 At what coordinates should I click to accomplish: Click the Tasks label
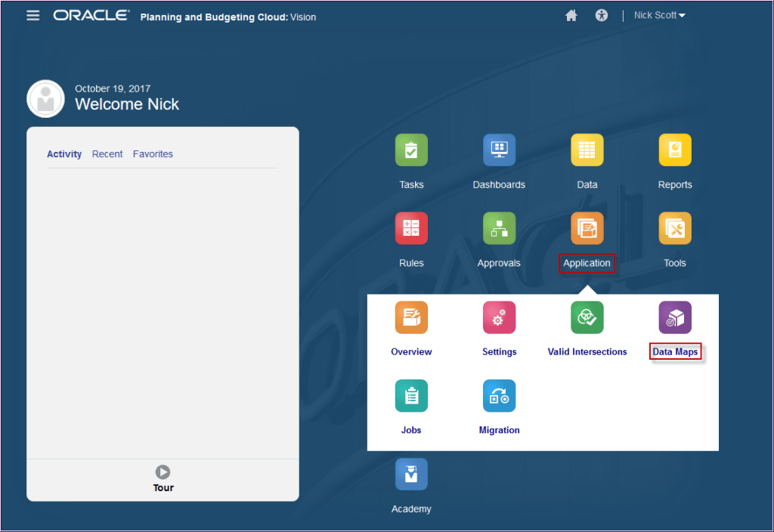[411, 184]
